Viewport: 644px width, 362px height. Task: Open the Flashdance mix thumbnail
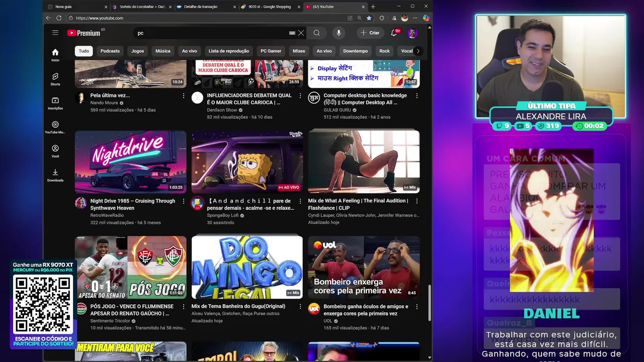click(x=364, y=162)
